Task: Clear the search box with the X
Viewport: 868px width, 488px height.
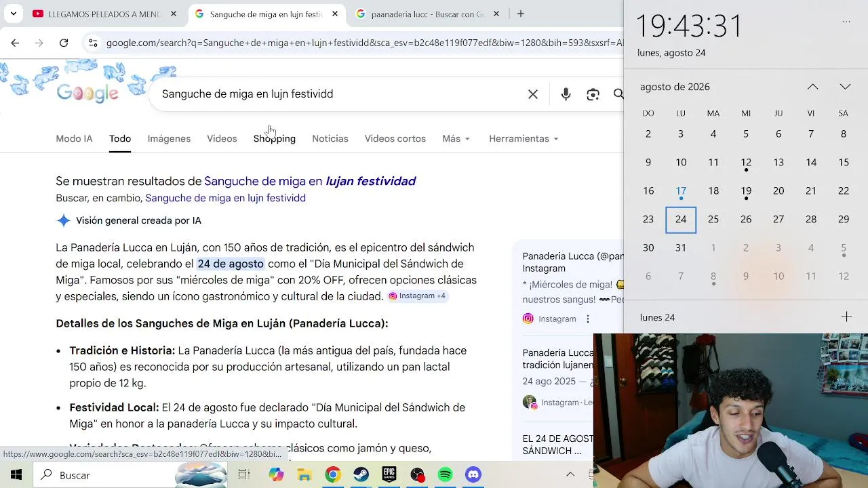Action: 533,94
